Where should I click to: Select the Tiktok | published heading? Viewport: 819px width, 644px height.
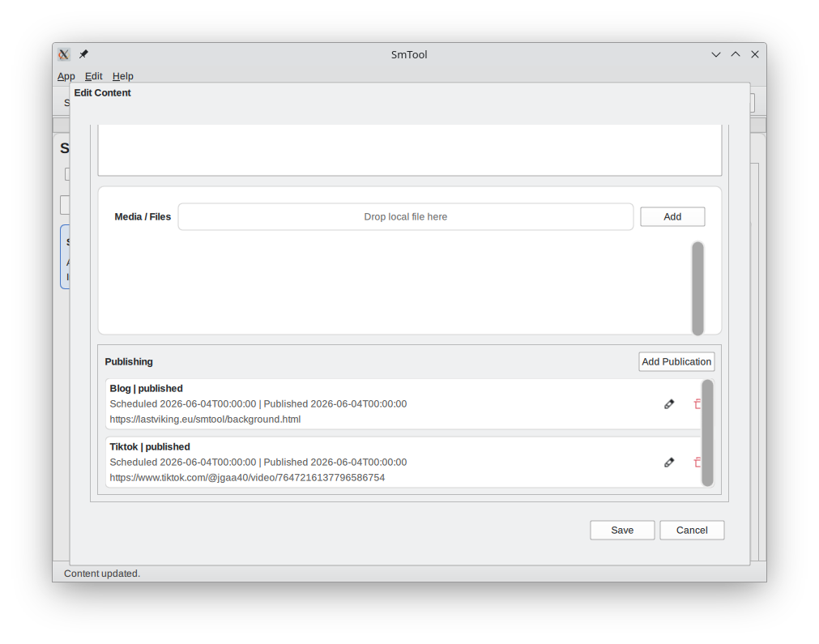tap(150, 447)
